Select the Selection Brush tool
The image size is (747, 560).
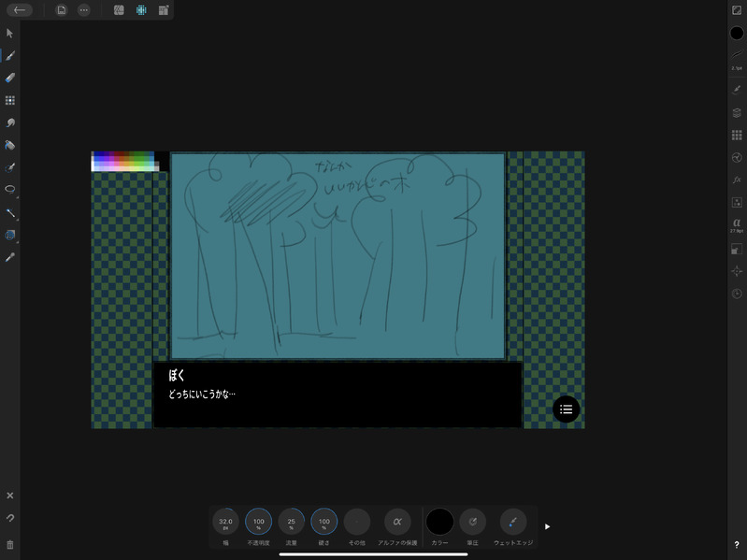point(10,167)
